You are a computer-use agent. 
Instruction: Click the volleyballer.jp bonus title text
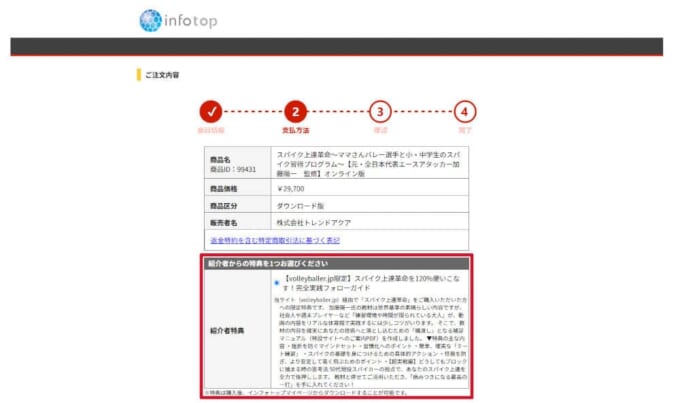coord(371,283)
